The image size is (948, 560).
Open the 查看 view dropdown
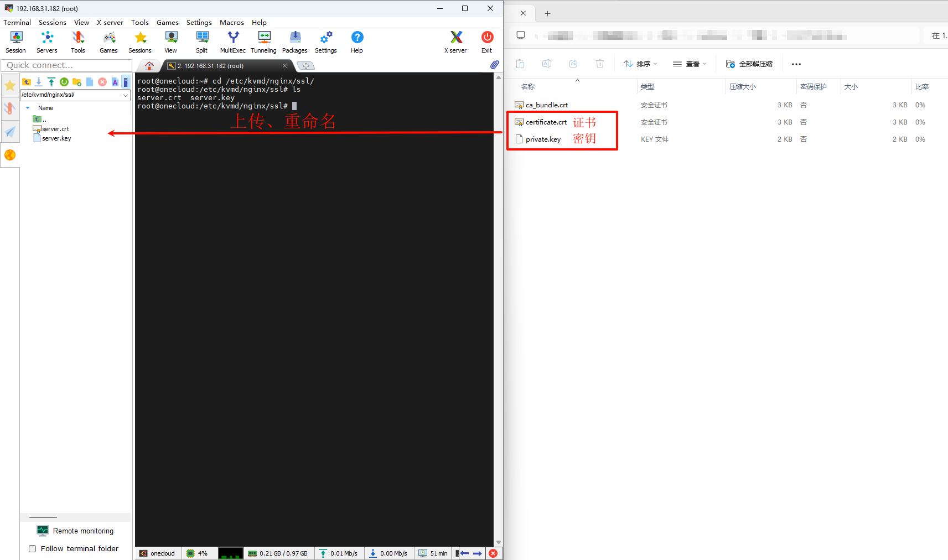pos(690,64)
